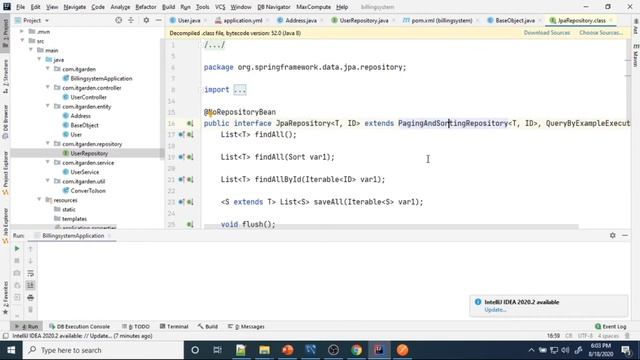
Task: Collapse the java folder node
Action: coord(39,60)
